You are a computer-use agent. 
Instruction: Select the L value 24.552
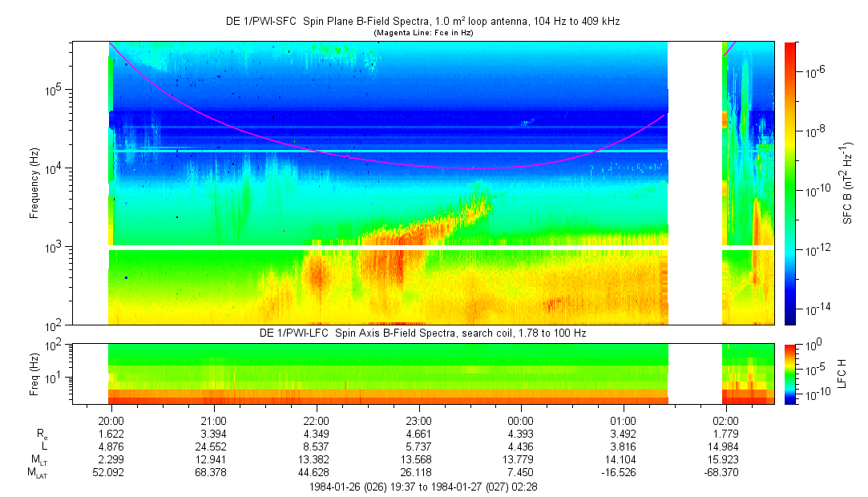213,446
